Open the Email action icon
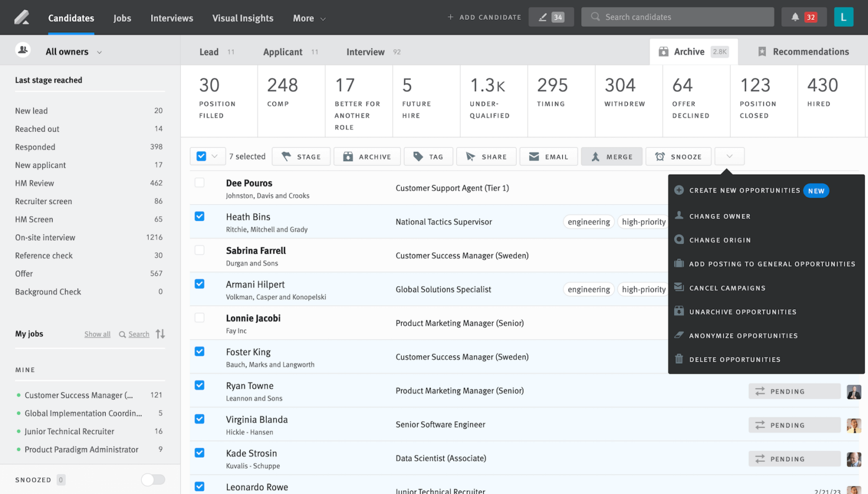Viewport: 868px width, 494px height. 533,156
